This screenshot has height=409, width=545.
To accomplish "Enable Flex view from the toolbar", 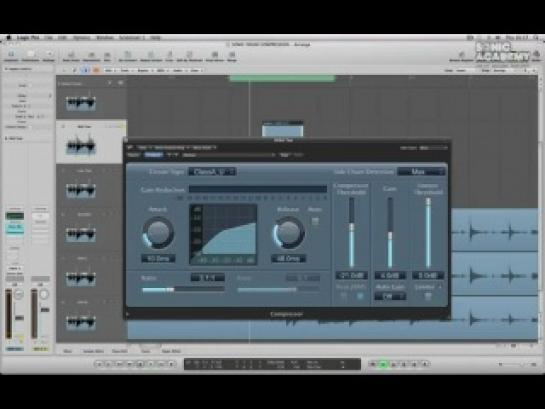I will [x=107, y=56].
